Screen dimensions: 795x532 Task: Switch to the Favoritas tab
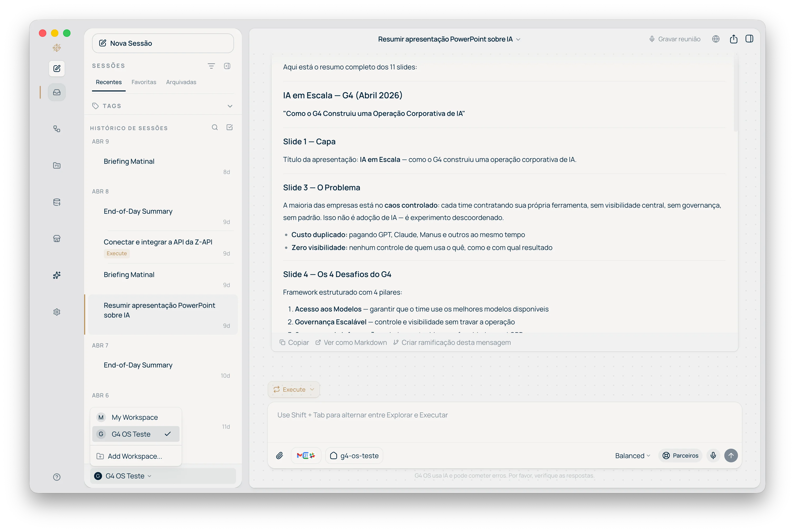click(144, 82)
